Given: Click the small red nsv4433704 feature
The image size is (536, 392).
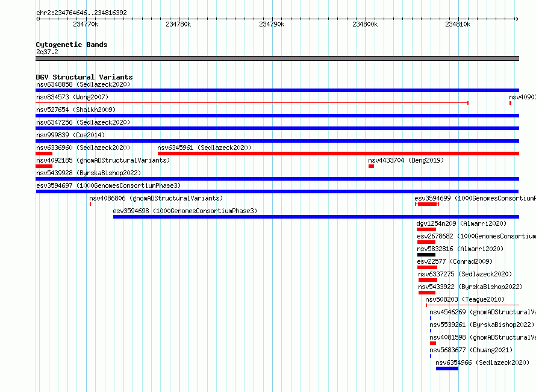Looking at the screenshot, I should [371, 166].
